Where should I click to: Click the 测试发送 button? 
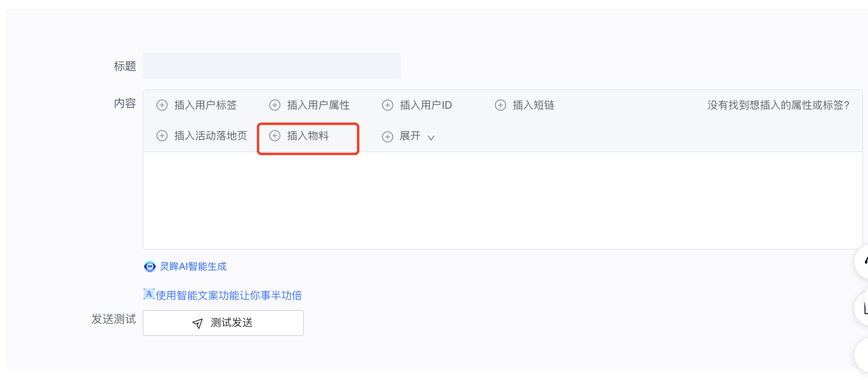click(x=223, y=323)
